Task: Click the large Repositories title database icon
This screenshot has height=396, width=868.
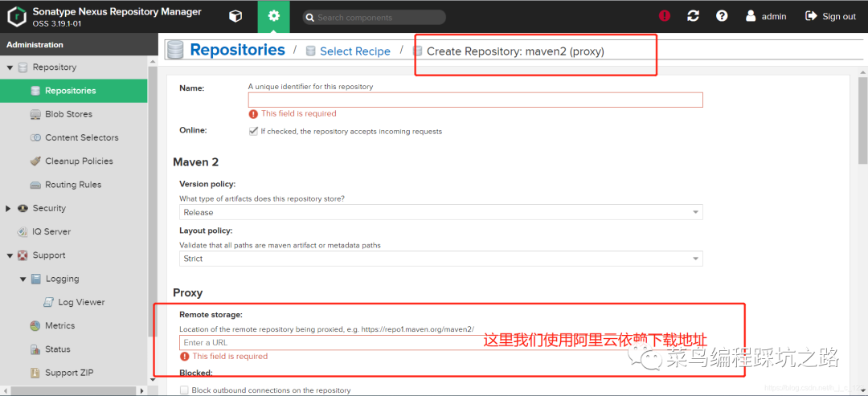Action: (x=175, y=50)
